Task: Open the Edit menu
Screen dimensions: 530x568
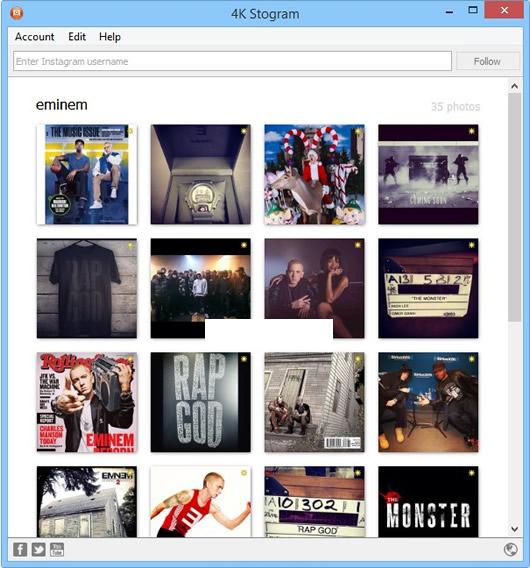Action: (x=77, y=37)
